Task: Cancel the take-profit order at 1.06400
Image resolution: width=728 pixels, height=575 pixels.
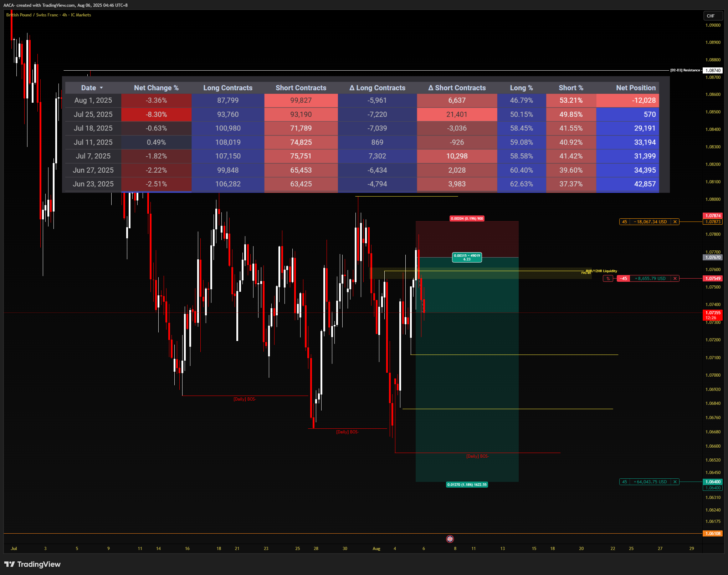Action: [x=675, y=482]
